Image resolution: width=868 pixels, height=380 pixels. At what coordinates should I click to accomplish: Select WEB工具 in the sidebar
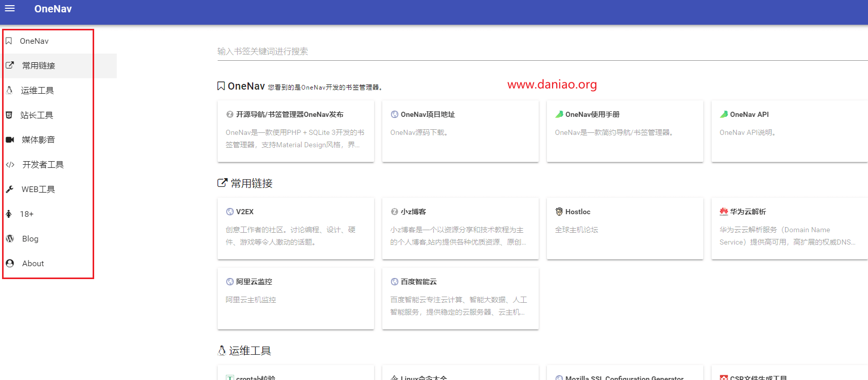coord(38,189)
